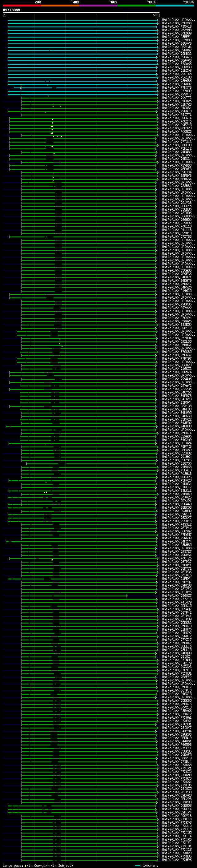
Task: Select hit label UniRef100_C9E0R8
Action: click(x=177, y=796)
